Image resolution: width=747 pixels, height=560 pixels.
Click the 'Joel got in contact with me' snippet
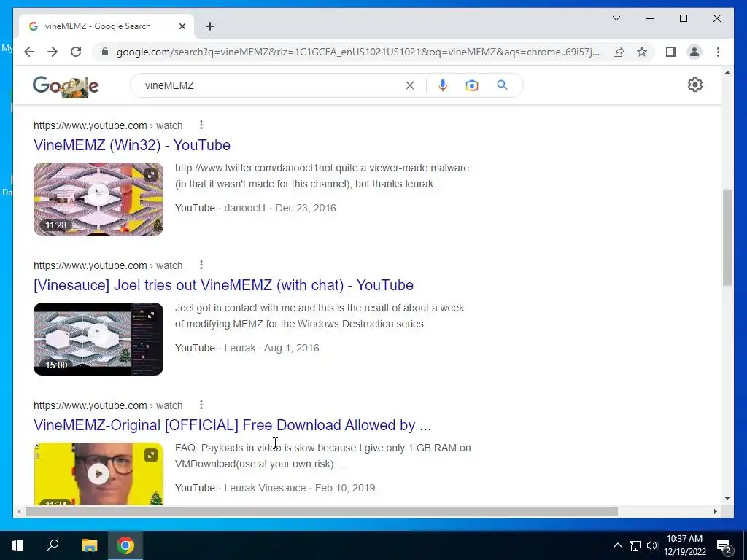click(x=320, y=316)
